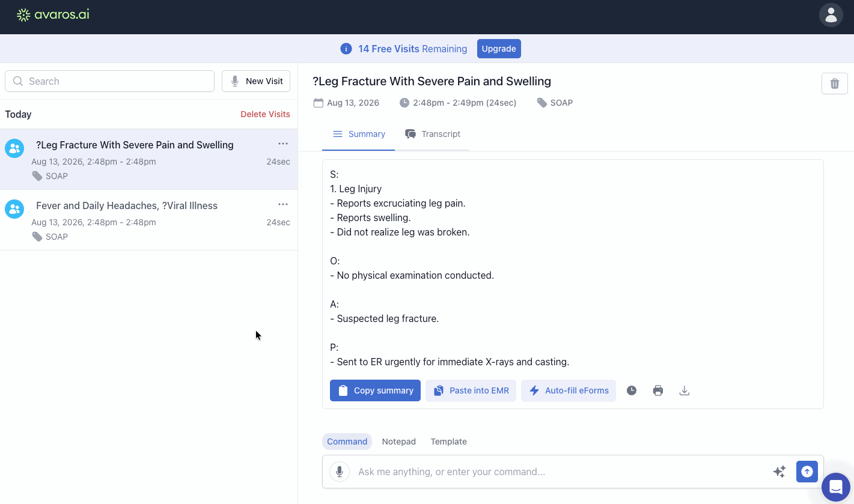Start voice dictation in the command box

pyautogui.click(x=340, y=472)
